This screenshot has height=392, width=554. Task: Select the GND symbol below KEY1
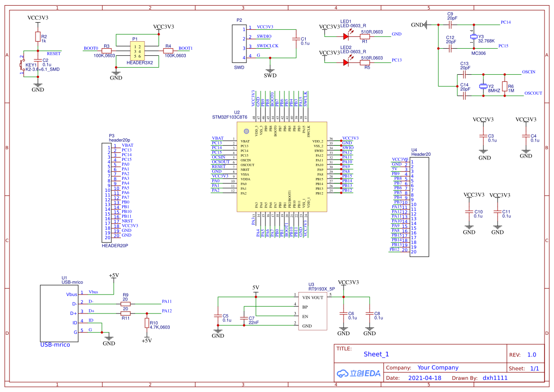38,86
